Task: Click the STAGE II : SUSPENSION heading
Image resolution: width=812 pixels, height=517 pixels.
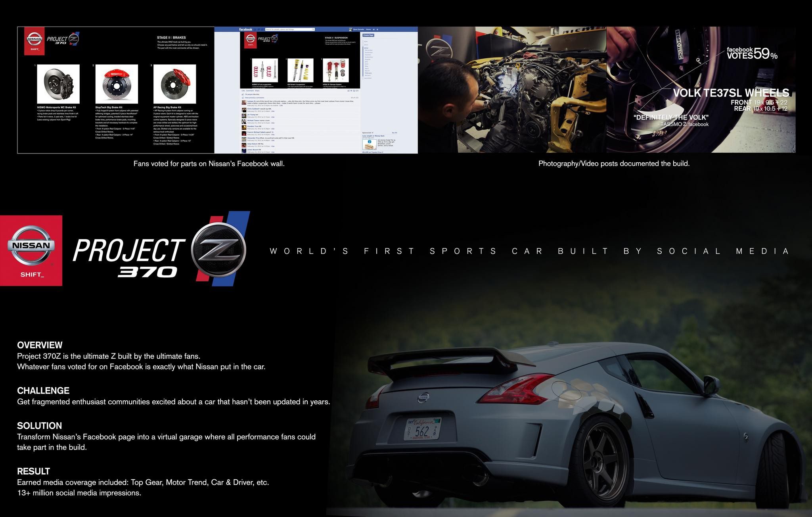Action: [x=336, y=38]
